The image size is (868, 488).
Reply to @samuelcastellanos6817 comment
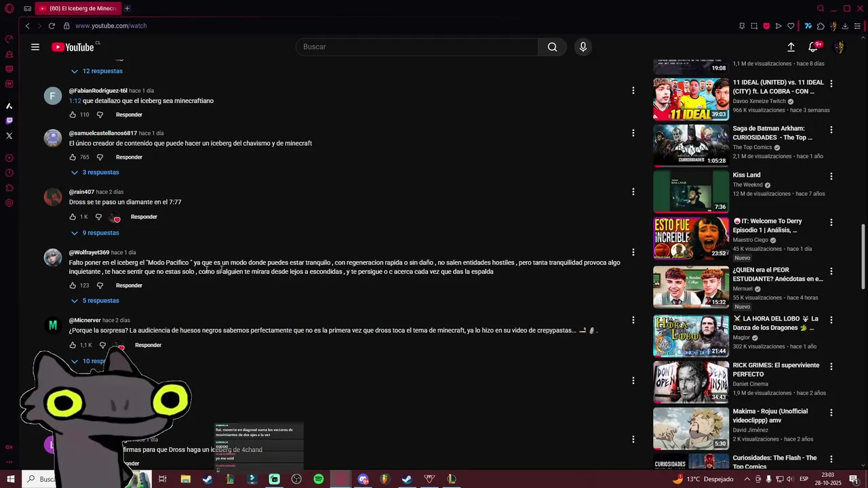coord(129,157)
